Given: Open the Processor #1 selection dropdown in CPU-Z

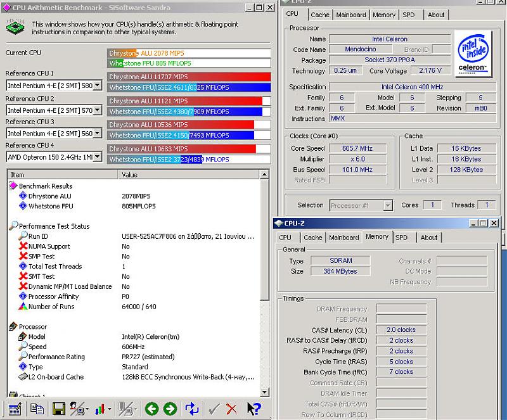Looking at the screenshot, I should (388, 205).
